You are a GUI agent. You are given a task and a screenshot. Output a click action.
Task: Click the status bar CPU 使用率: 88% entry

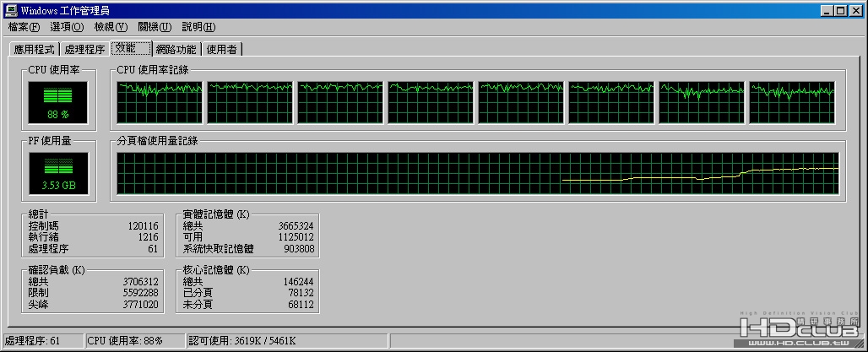tap(134, 341)
